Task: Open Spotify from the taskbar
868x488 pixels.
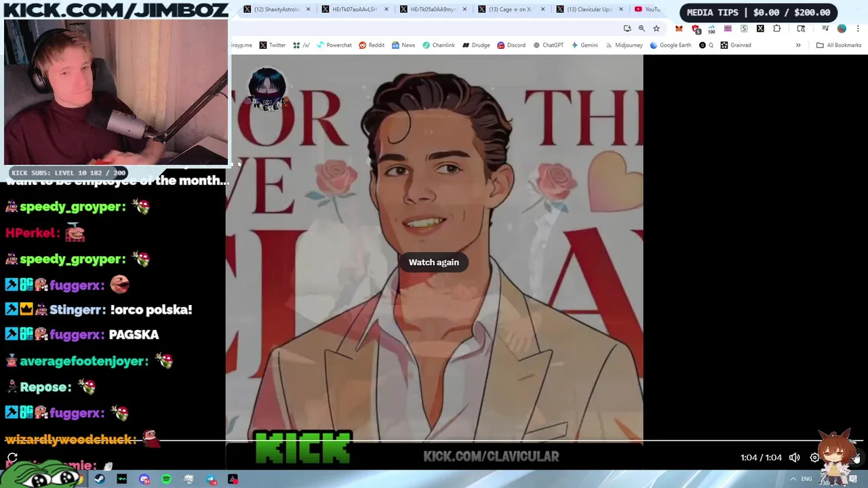Action: coord(166,479)
